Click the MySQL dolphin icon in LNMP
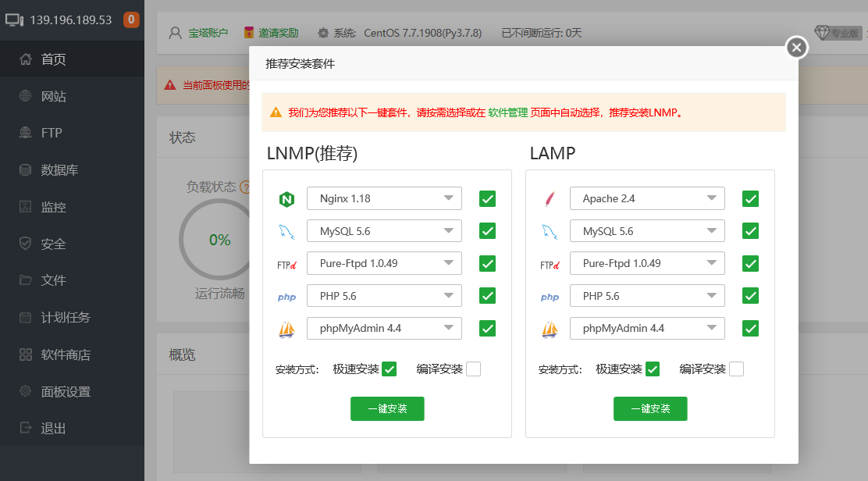 point(286,231)
